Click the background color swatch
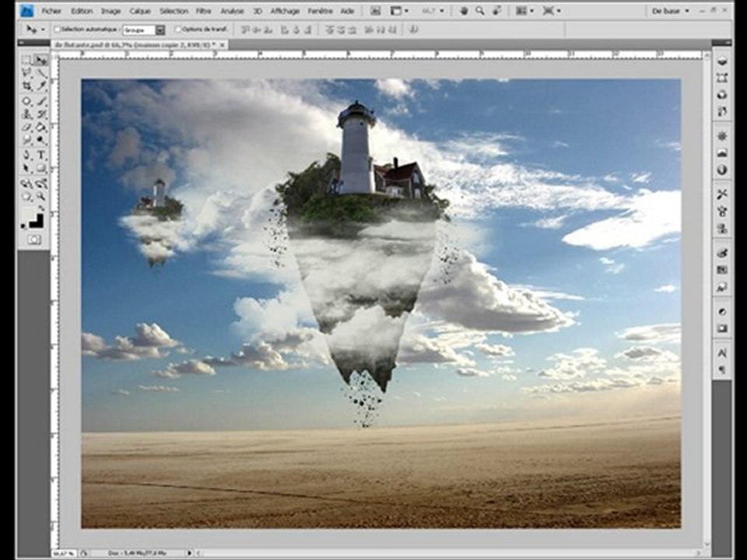This screenshot has width=747, height=560. tap(37, 221)
